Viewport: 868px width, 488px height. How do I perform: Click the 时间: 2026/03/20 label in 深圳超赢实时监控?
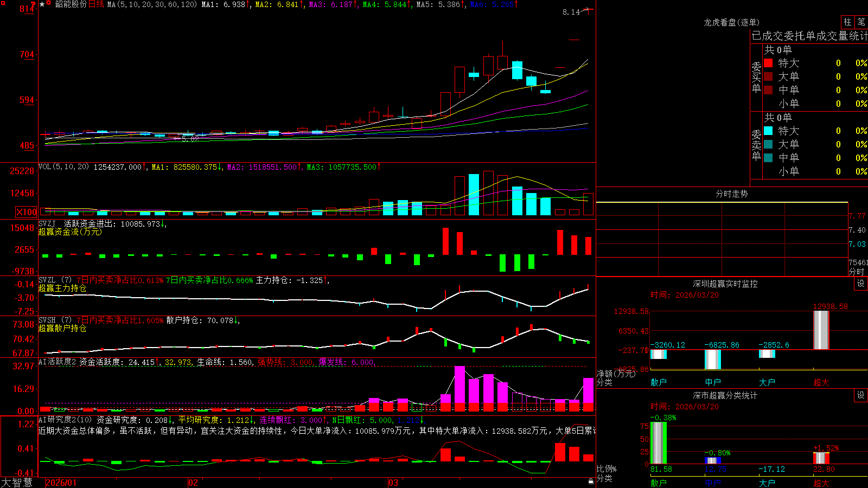[685, 295]
